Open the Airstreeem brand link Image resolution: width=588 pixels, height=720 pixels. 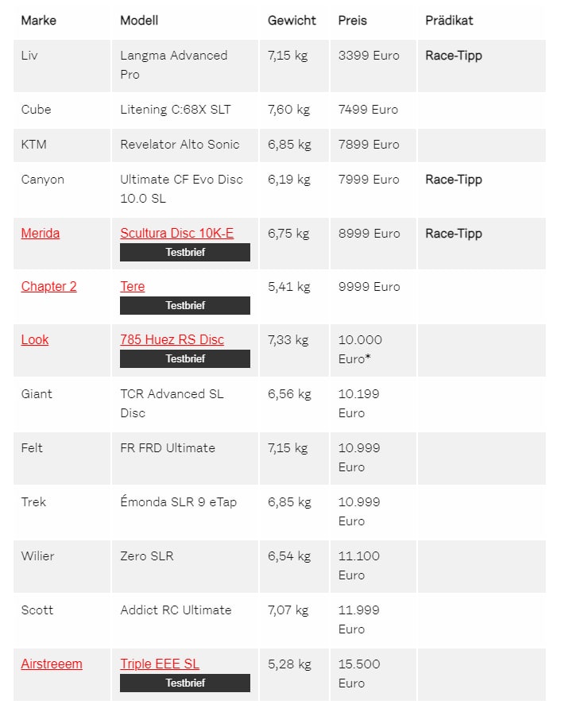52,664
